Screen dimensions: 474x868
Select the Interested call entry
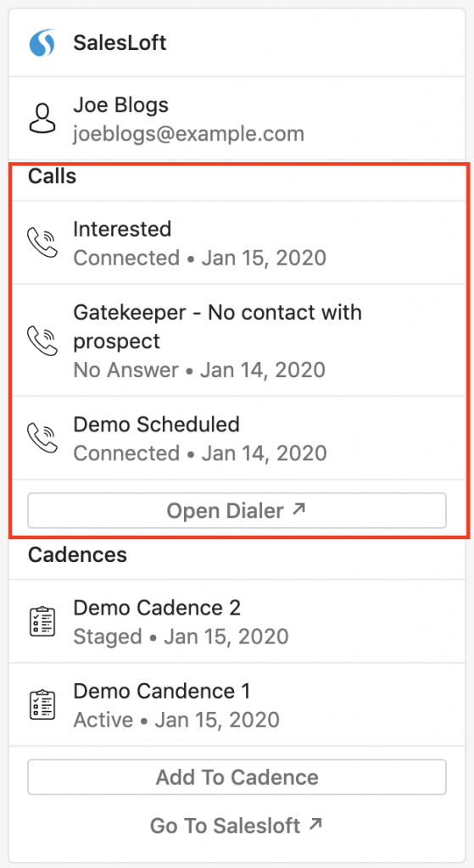pyautogui.click(x=237, y=243)
